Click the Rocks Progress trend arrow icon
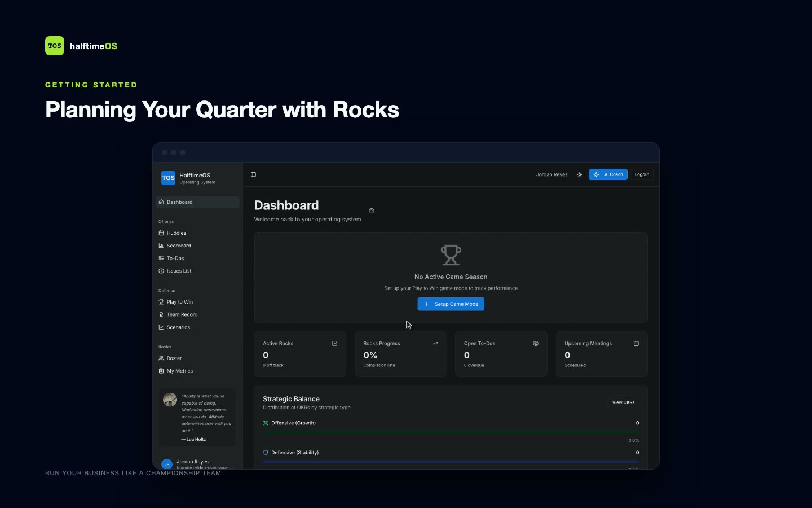The image size is (812, 508). [435, 343]
